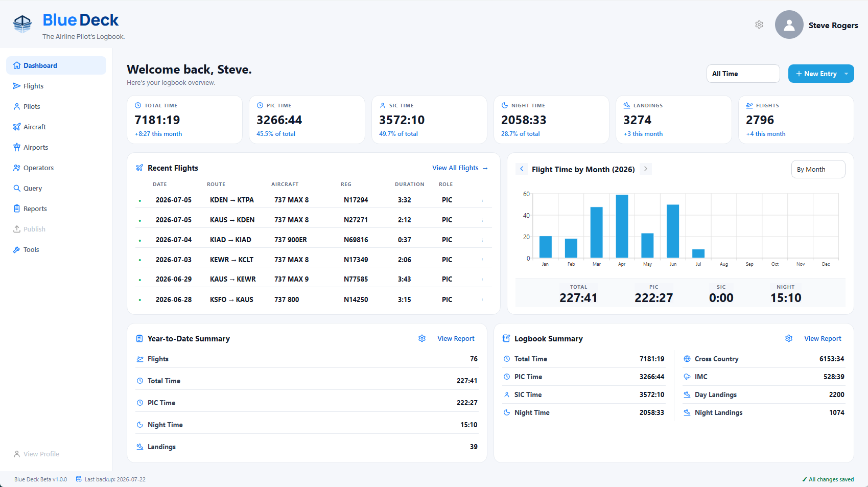This screenshot has width=868, height=487.
Task: Click the Operators people sidebar icon
Action: click(x=17, y=168)
